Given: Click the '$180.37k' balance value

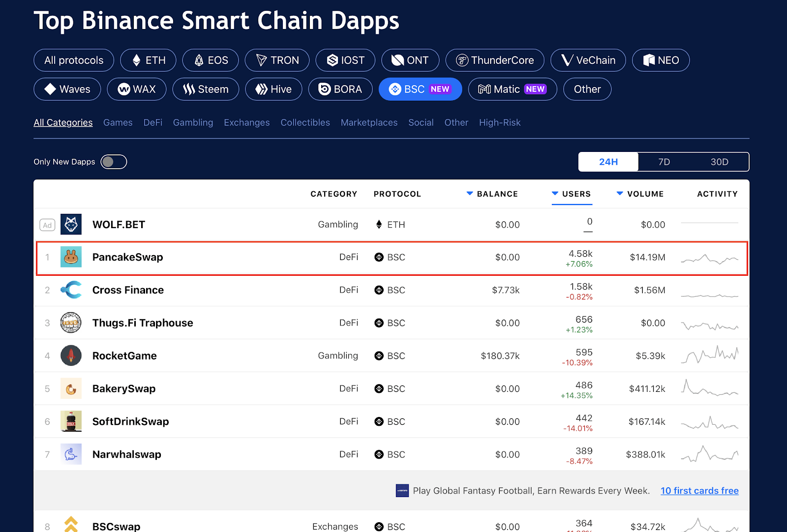Looking at the screenshot, I should pos(500,355).
